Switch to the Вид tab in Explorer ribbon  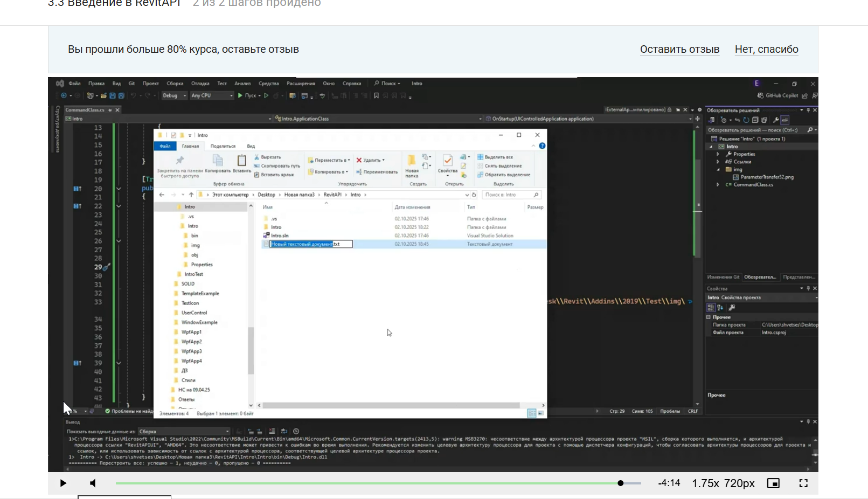[x=251, y=146]
